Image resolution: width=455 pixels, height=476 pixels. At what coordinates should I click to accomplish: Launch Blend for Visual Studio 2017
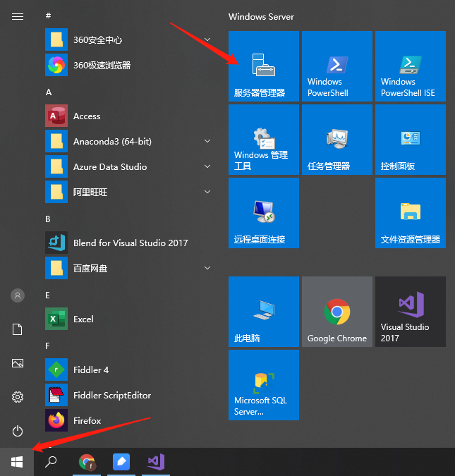pyautogui.click(x=129, y=243)
